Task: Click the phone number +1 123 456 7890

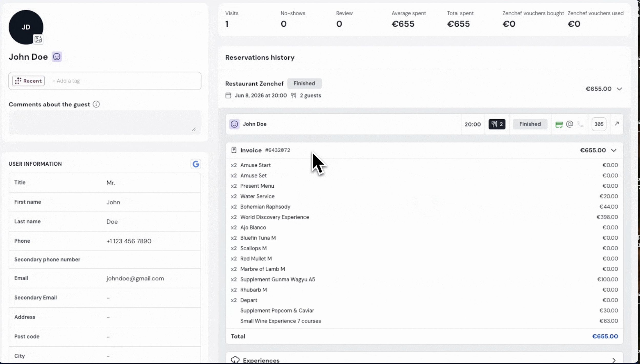Action: (129, 241)
